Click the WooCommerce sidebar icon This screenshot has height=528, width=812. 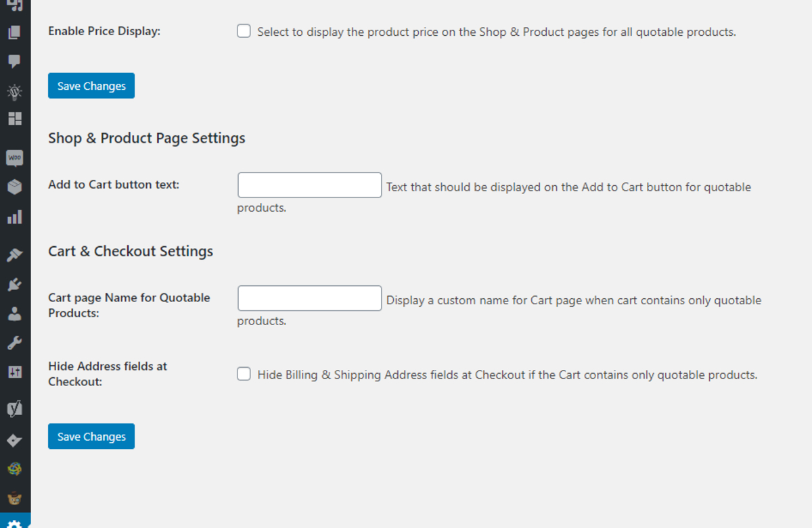tap(14, 158)
